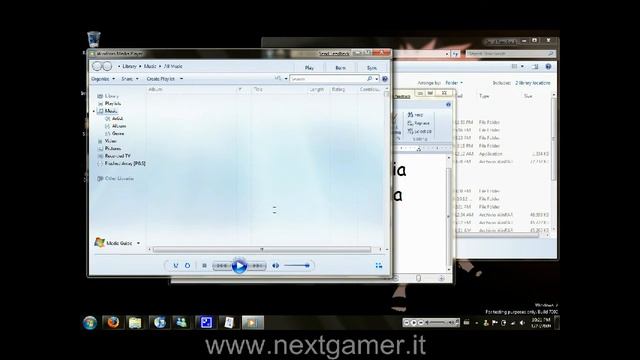
Task: Open Media Player help icon
Action: click(x=384, y=79)
